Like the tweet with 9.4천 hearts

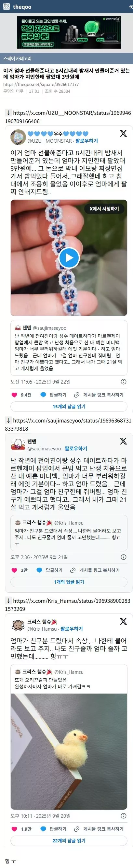tap(14, 395)
